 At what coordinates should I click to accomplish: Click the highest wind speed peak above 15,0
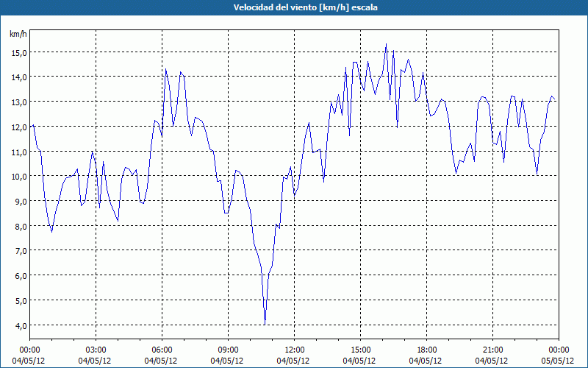click(386, 44)
